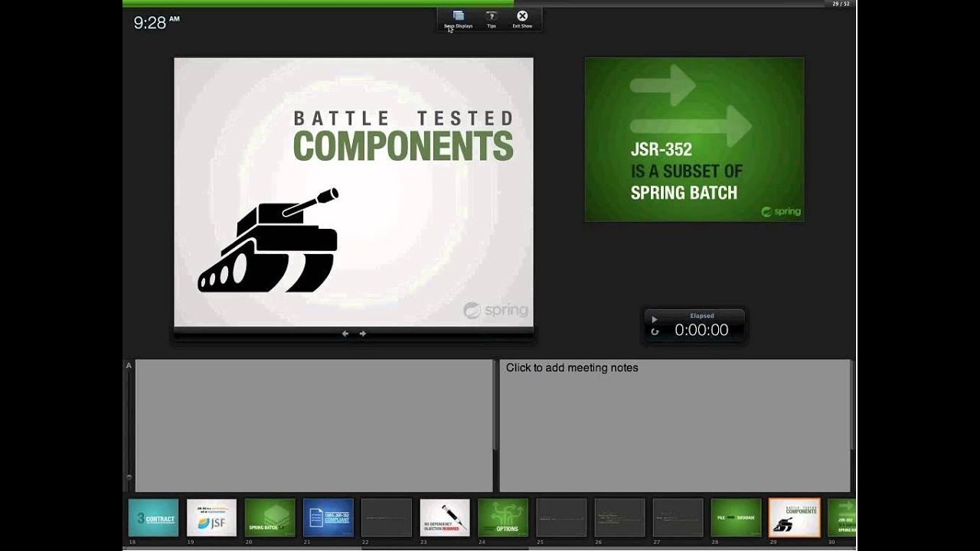Advance with the next slide arrow
Screen dimensions: 980x551
click(x=363, y=334)
